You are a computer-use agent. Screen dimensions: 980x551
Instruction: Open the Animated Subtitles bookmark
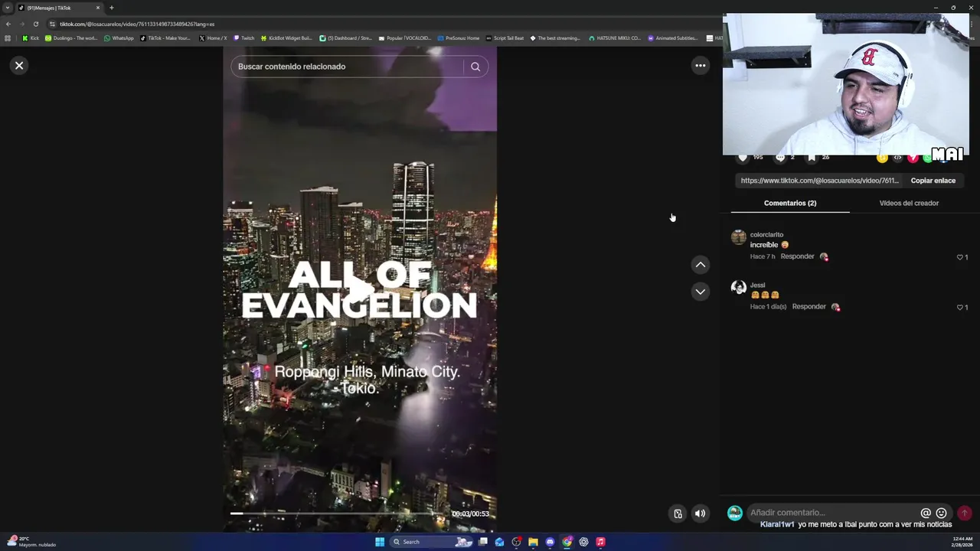(673, 37)
